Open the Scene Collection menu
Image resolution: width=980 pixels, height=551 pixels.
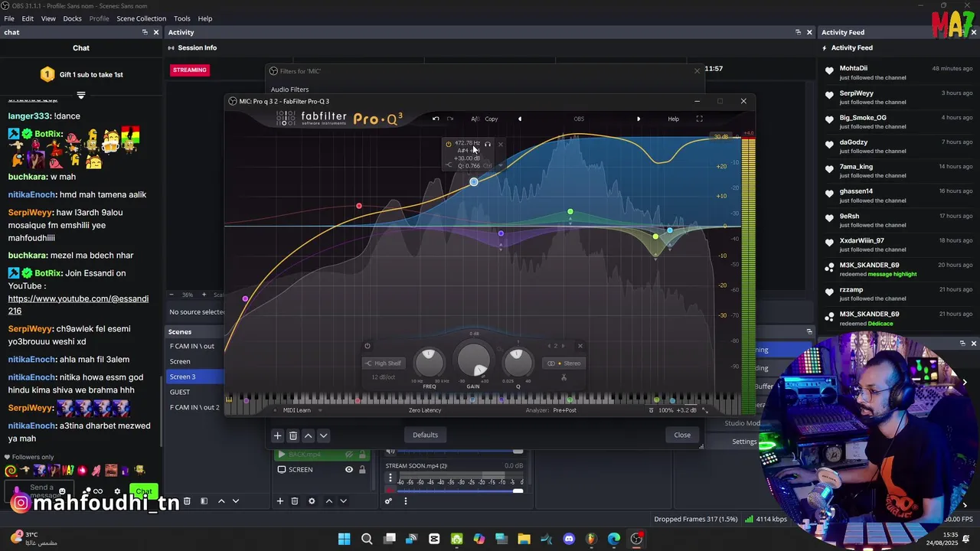[x=141, y=18]
